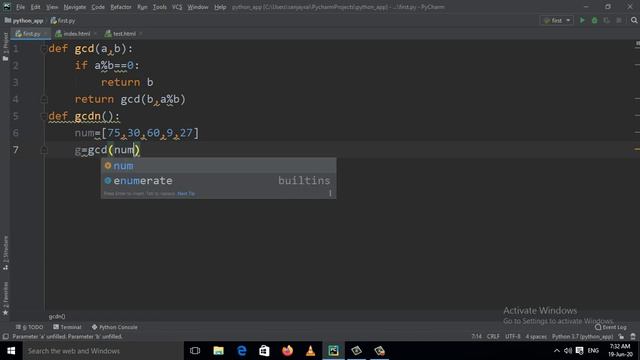Open the VCS menu
Image resolution: width=640 pixels, height=360 pixels.
(177, 7)
